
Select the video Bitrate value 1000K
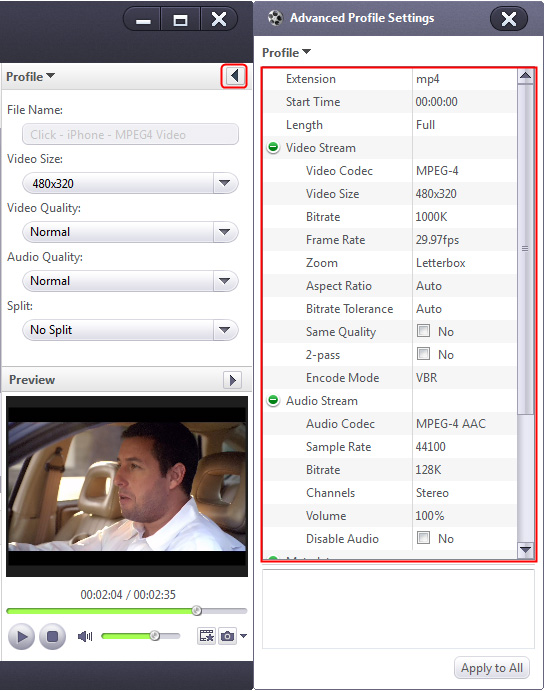point(431,217)
